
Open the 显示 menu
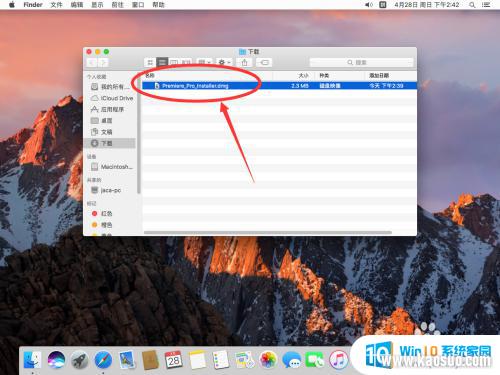point(97,5)
